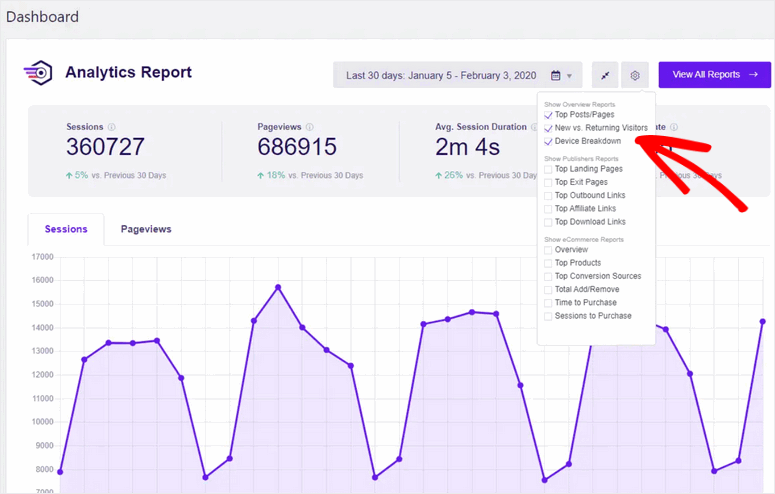Click the Sessions value 360727

[x=105, y=147]
